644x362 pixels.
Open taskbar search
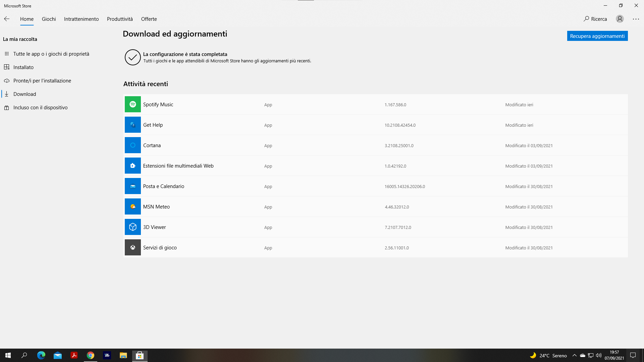(x=24, y=355)
